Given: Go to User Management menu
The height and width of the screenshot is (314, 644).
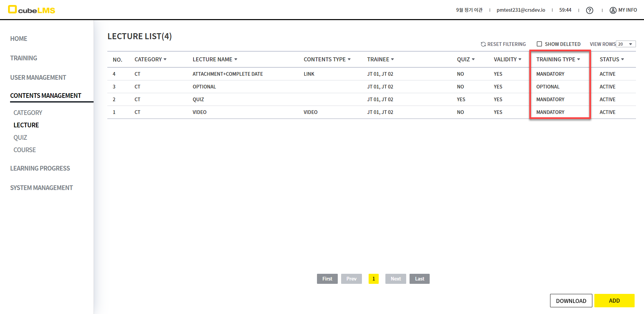Looking at the screenshot, I should pyautogui.click(x=38, y=77).
